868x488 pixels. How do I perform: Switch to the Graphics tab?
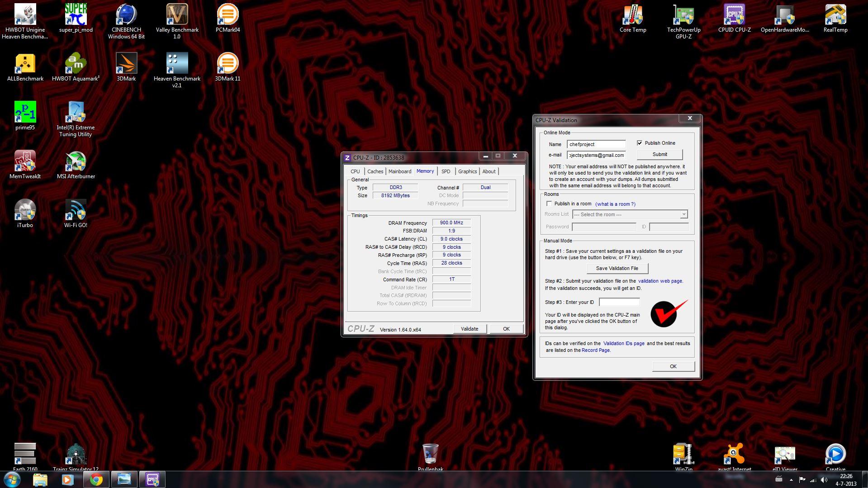[467, 171]
